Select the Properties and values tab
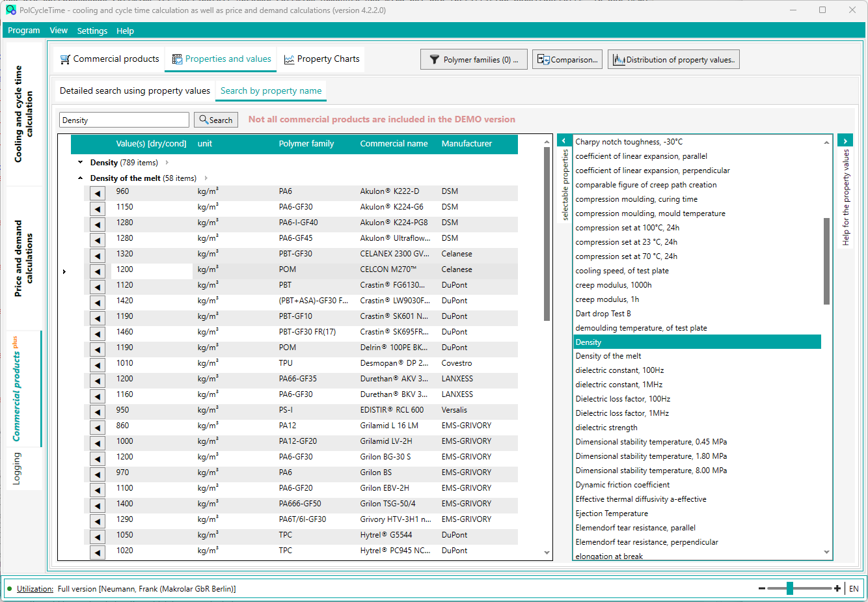 [221, 59]
